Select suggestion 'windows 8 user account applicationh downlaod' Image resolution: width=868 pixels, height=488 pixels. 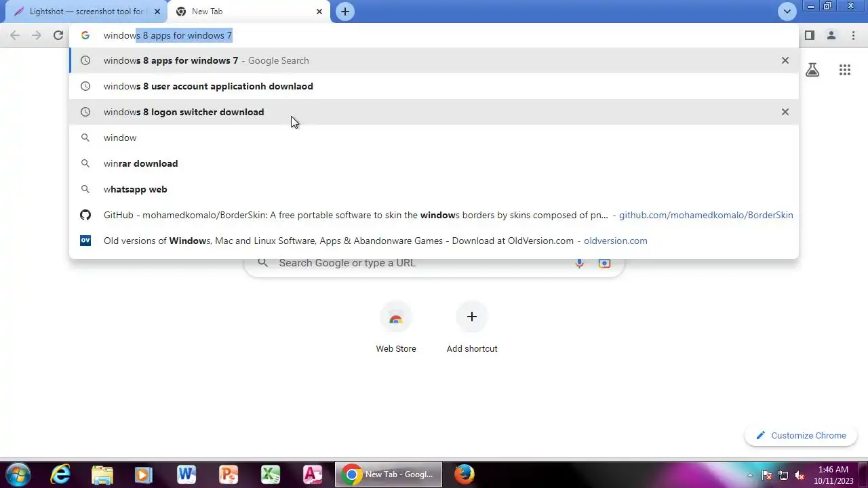point(434,86)
